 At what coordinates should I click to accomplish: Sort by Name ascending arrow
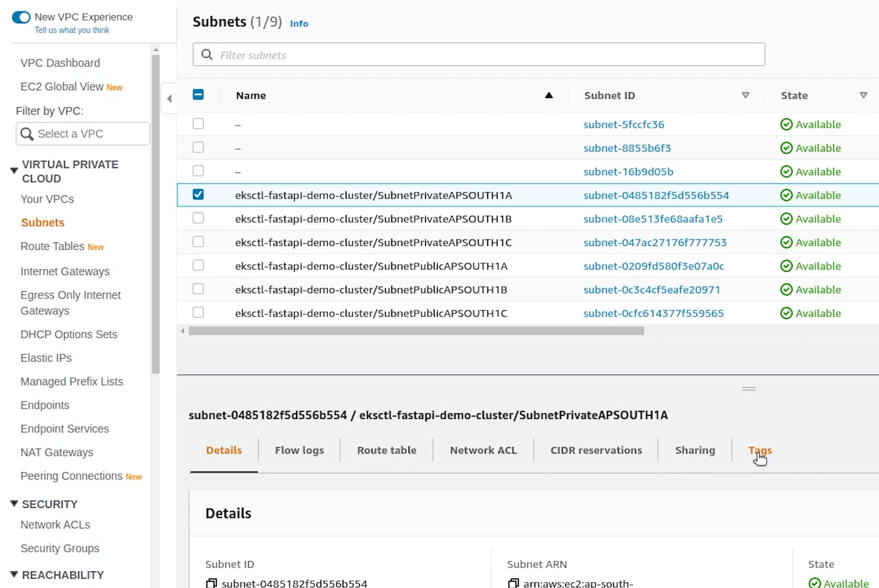(x=549, y=95)
